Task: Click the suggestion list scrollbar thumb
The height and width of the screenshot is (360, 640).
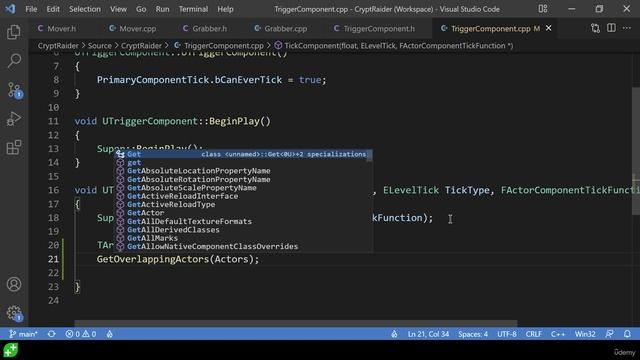Action: [x=369, y=156]
